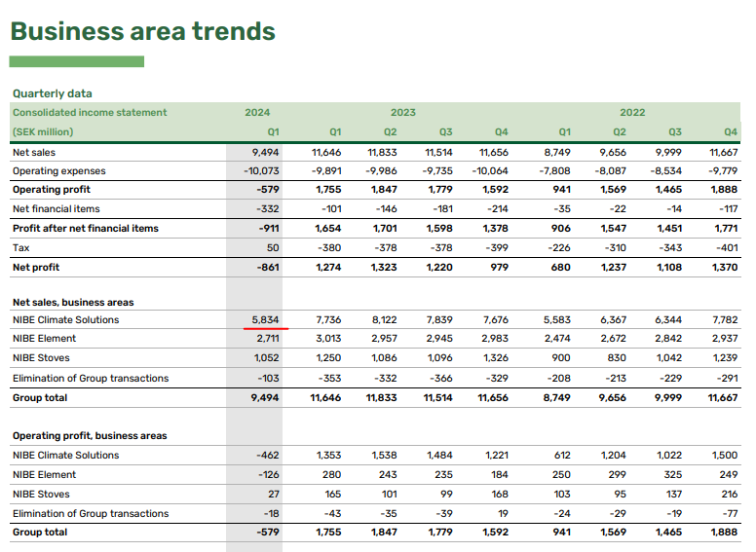This screenshot has width=756, height=552.
Task: Click the Net financial items -332 value
Action: [268, 209]
